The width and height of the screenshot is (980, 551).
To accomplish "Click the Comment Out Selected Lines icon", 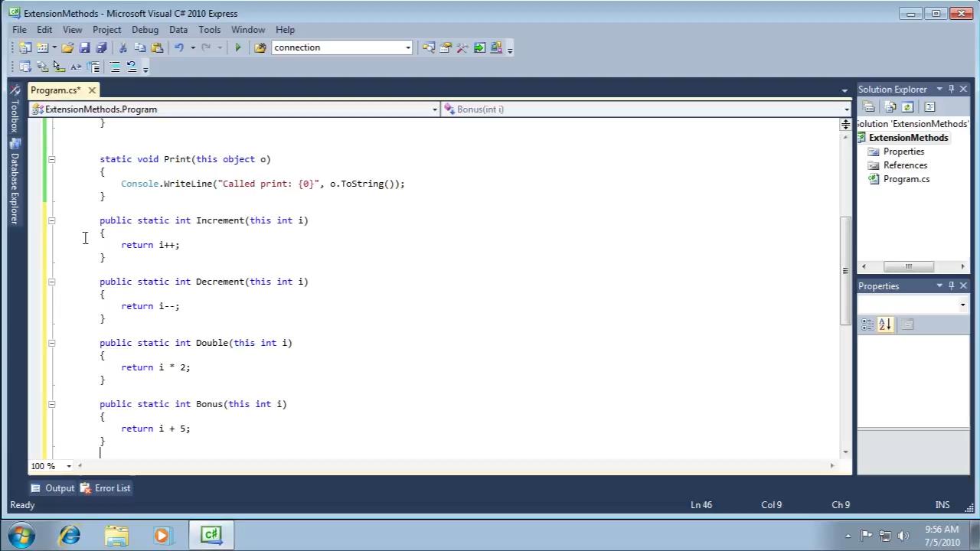I will 115,67.
